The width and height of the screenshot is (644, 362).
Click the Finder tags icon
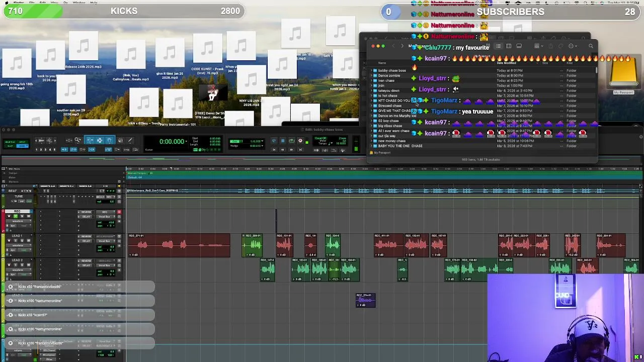pos(560,46)
